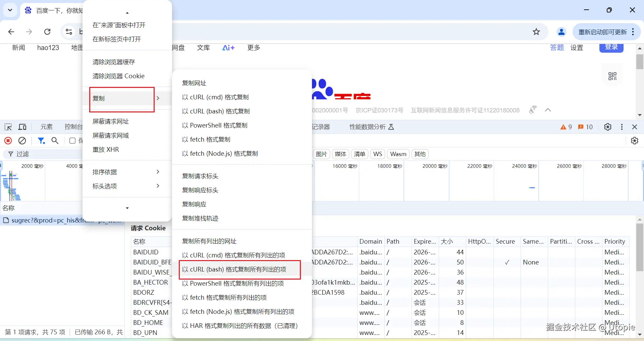Filter requests by 图片 type
The height and width of the screenshot is (341, 644).
[321, 154]
